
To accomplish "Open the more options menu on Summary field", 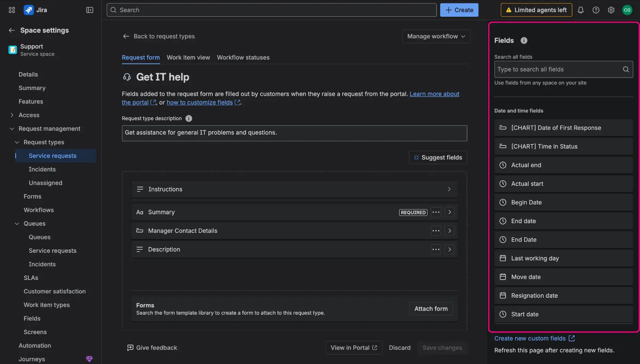I will tap(436, 212).
